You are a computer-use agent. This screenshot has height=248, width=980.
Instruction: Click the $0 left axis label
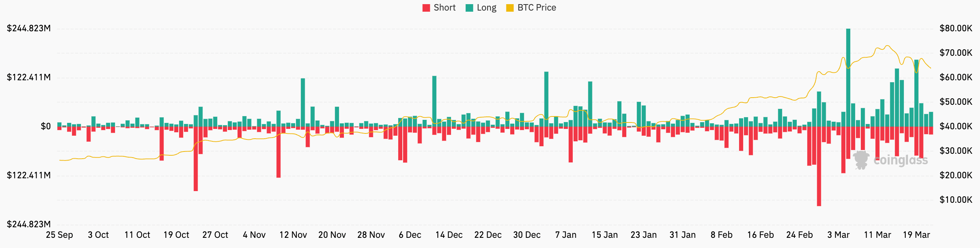click(x=46, y=126)
